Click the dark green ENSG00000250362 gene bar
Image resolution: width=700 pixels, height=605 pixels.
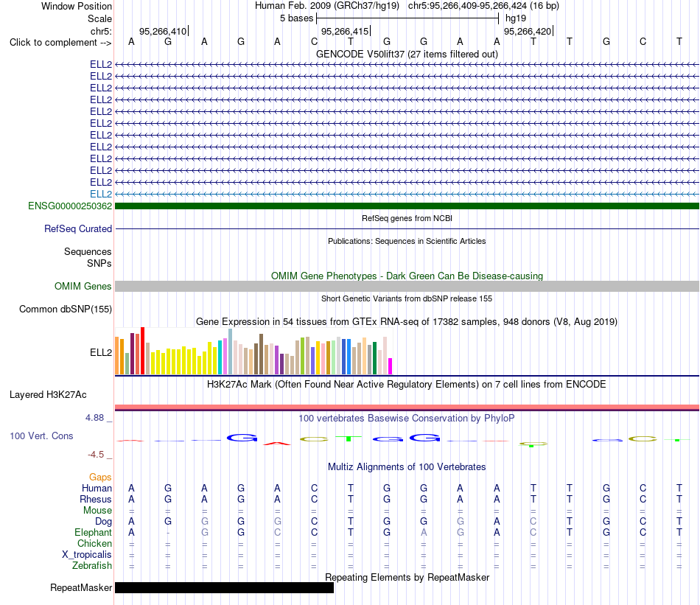click(407, 206)
